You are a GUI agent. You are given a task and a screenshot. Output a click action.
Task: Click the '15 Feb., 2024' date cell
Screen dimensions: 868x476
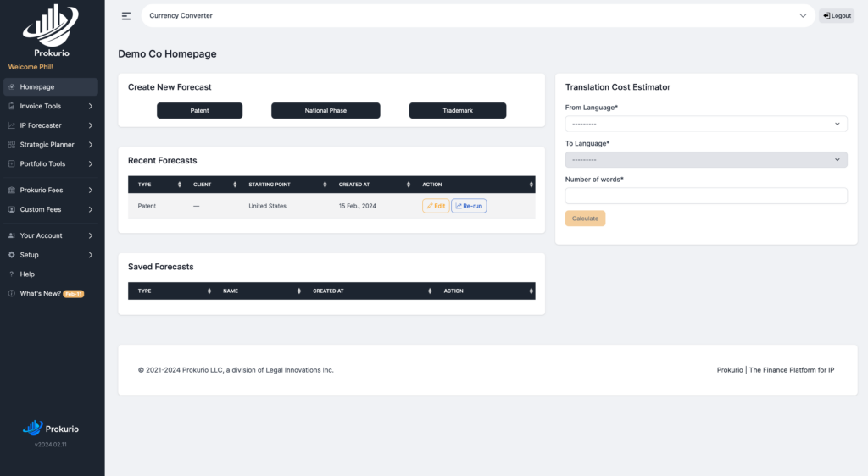pyautogui.click(x=358, y=206)
